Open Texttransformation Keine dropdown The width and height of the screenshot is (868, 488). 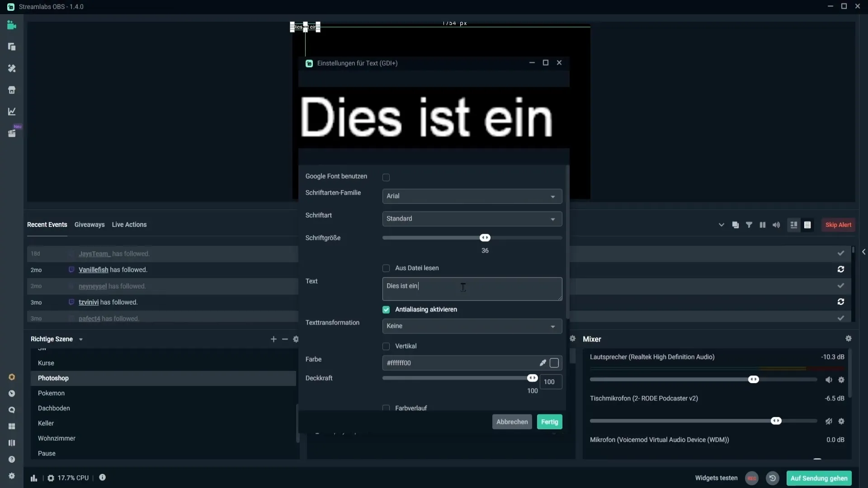coord(472,326)
